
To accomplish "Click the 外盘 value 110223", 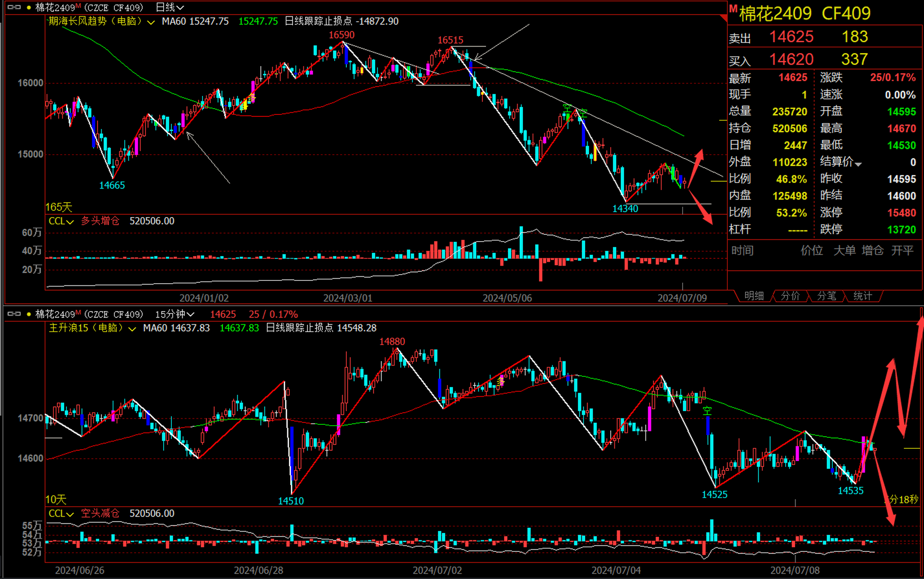I will [x=789, y=162].
